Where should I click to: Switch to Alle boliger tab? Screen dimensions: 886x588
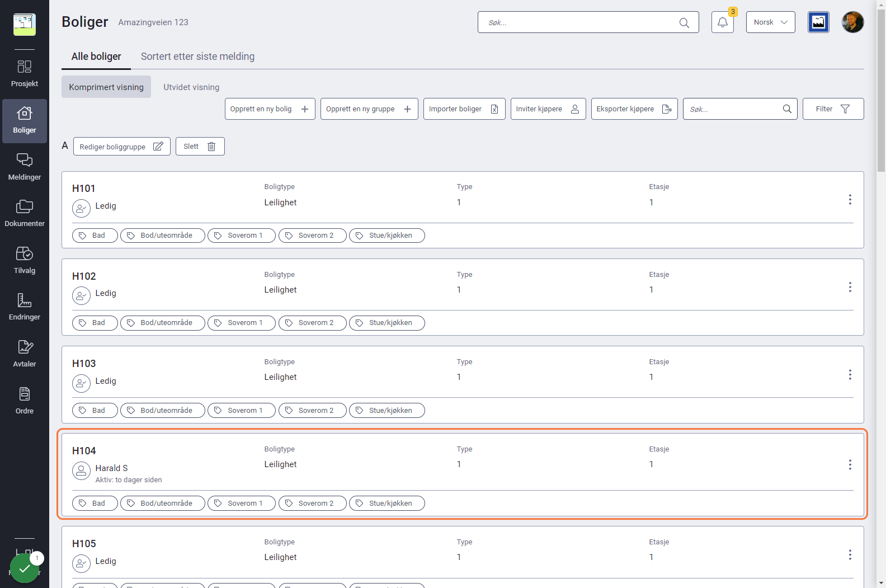96,57
